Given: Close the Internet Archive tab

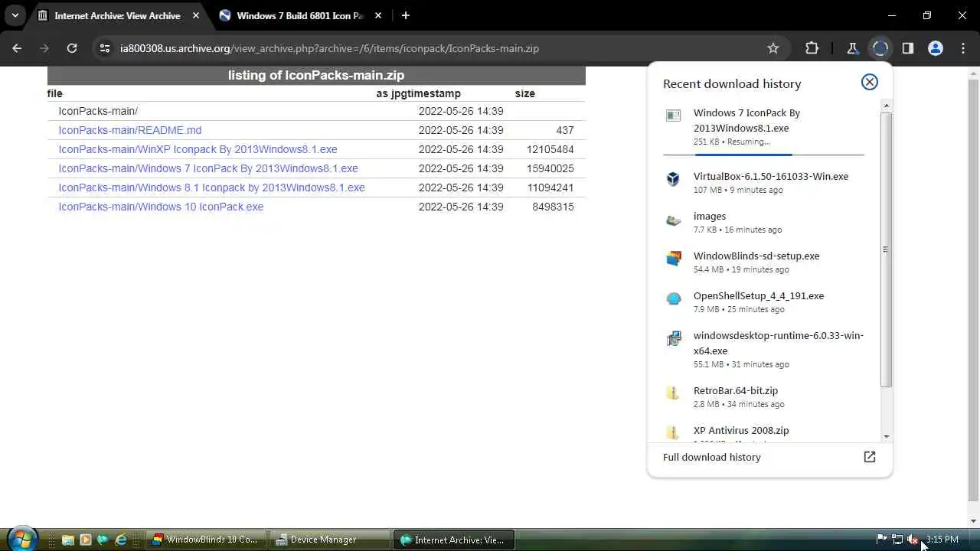Looking at the screenshot, I should [196, 15].
